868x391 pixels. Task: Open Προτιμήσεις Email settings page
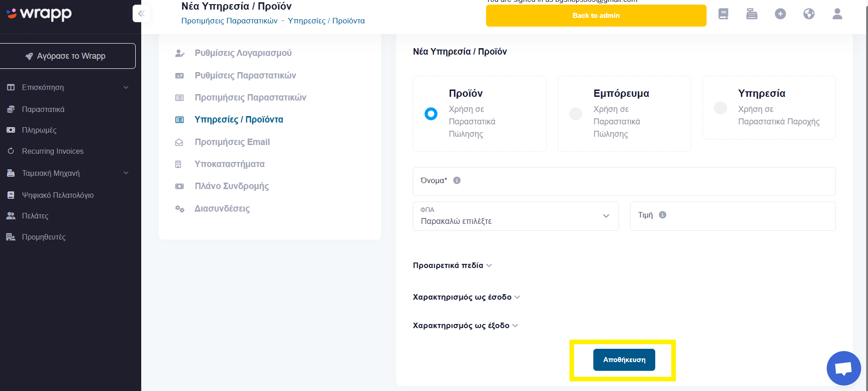(232, 142)
